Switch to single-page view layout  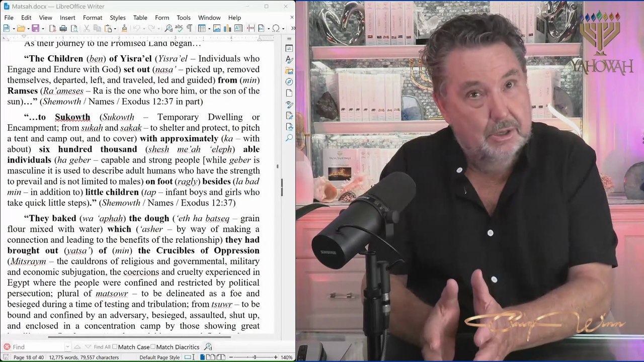coord(203,357)
